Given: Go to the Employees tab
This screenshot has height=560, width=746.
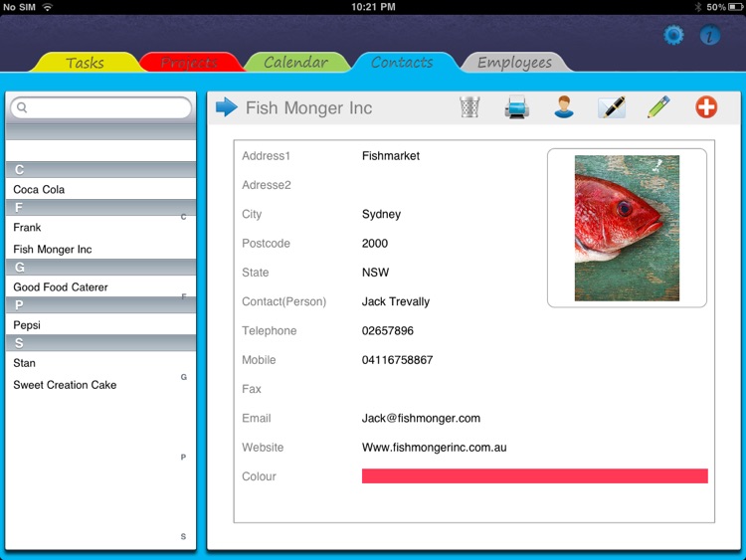Looking at the screenshot, I should coord(514,63).
